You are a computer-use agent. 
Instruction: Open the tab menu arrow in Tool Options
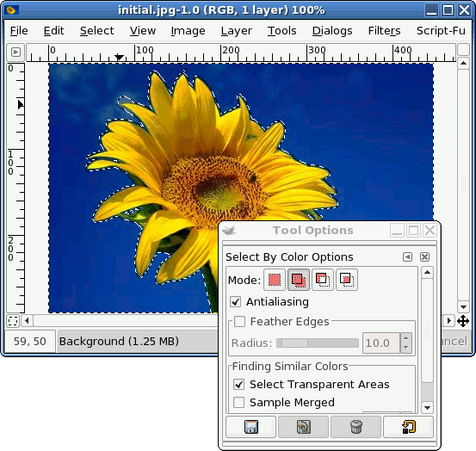pyautogui.click(x=407, y=257)
